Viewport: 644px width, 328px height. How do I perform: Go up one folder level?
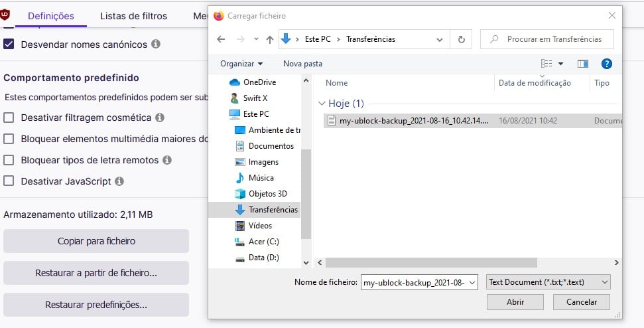pos(270,39)
